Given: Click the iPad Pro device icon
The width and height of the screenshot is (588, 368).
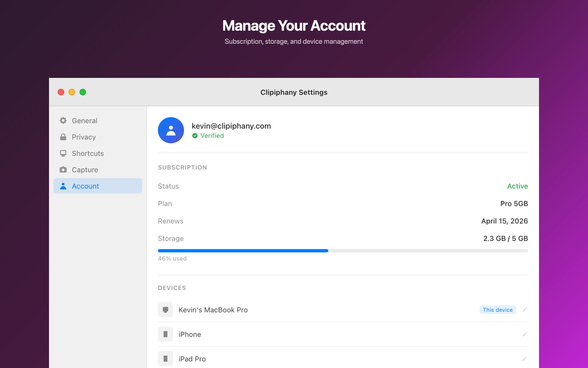Looking at the screenshot, I should point(165,359).
